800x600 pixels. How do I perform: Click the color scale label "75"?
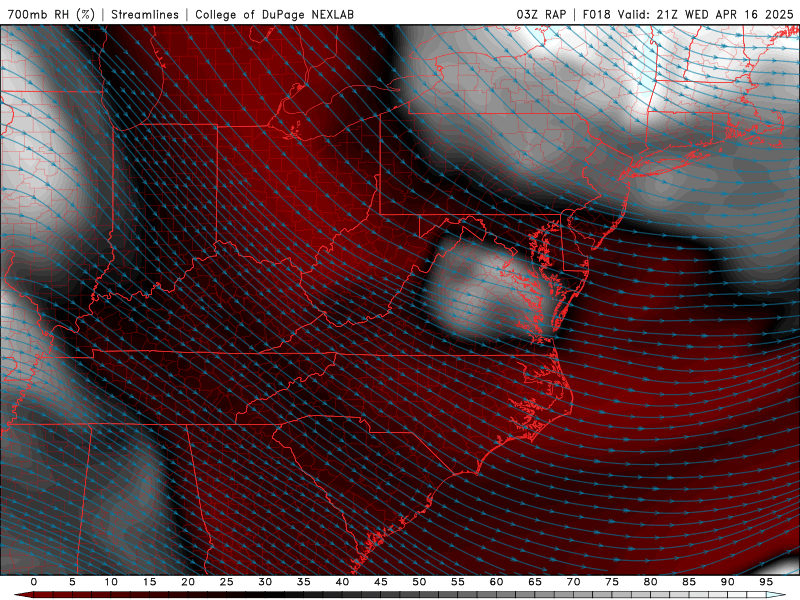612,582
